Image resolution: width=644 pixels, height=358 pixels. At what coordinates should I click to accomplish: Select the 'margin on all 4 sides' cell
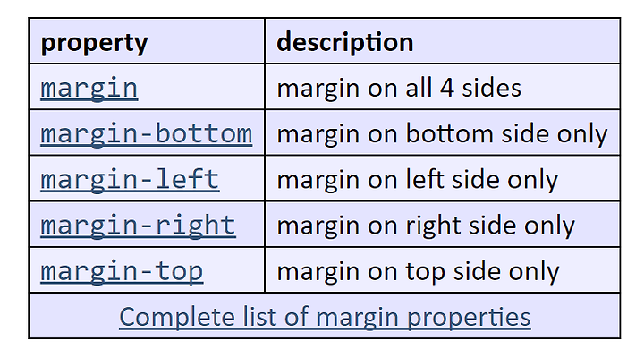443,87
